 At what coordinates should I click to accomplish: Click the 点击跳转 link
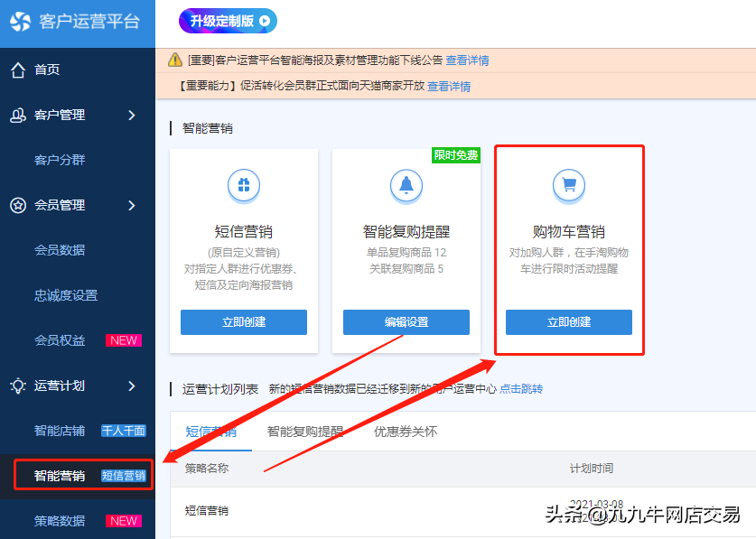click(521, 389)
